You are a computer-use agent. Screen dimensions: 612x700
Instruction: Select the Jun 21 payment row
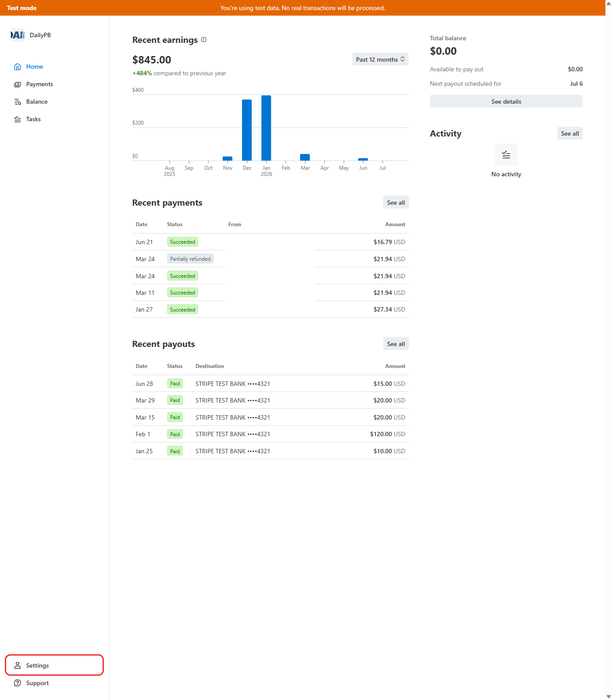coord(270,242)
